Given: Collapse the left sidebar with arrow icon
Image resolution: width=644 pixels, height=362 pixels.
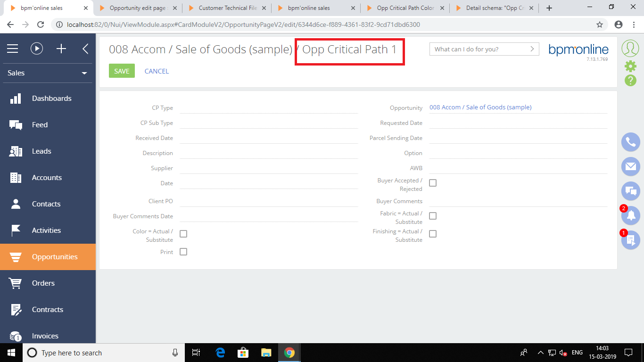Looking at the screenshot, I should pyautogui.click(x=85, y=49).
